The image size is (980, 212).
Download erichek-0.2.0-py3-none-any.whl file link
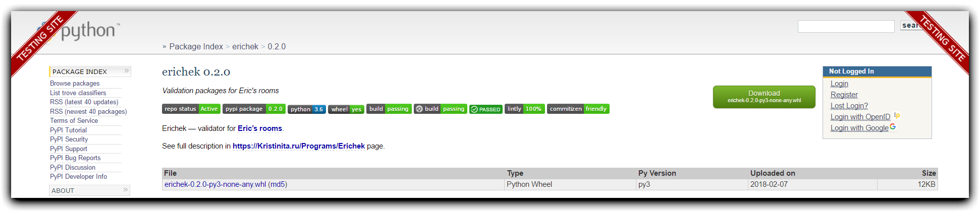pos(215,184)
